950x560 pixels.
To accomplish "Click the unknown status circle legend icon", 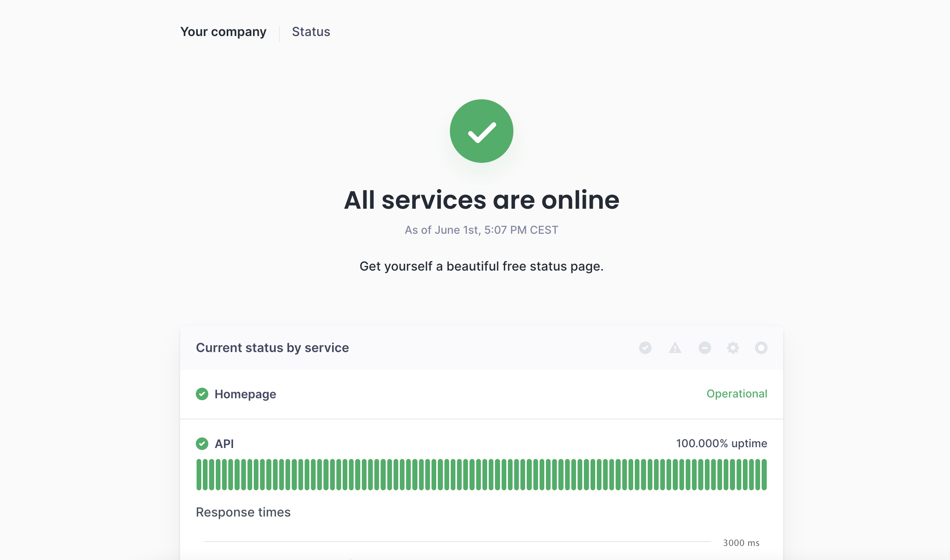I will point(761,348).
